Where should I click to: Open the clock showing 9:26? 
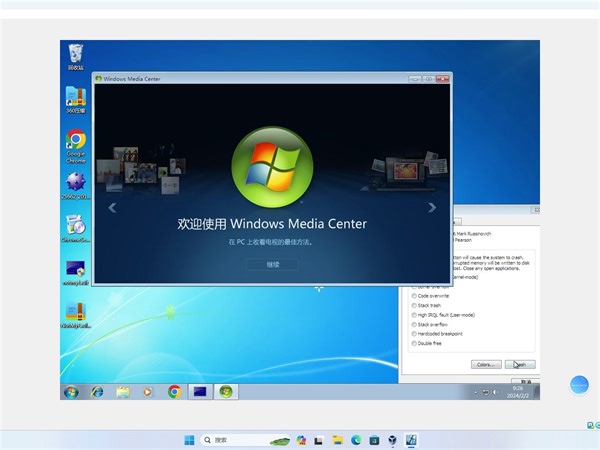tap(518, 392)
